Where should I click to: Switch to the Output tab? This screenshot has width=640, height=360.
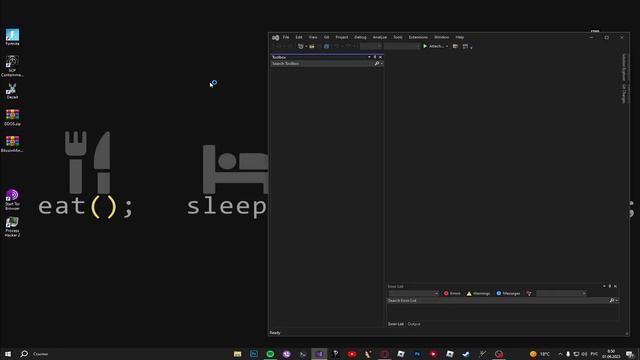coord(414,324)
